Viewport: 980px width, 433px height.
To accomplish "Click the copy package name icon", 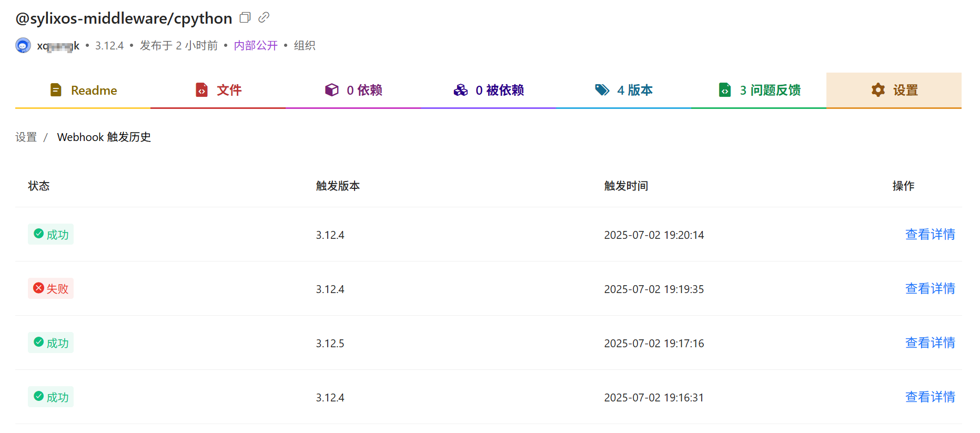I will [x=245, y=18].
